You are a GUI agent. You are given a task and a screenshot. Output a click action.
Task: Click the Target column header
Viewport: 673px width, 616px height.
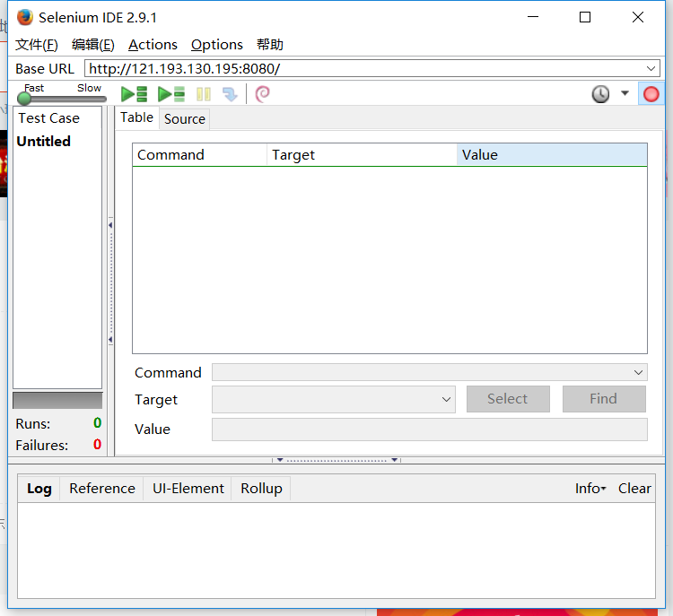[362, 155]
